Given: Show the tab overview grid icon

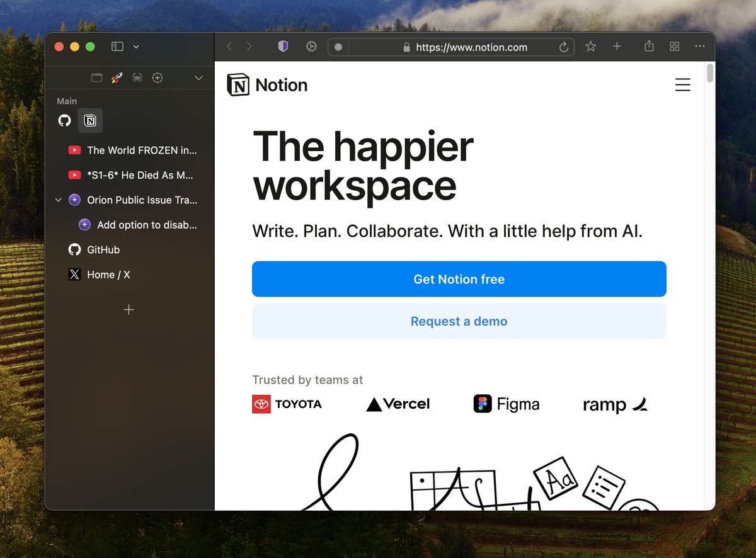Looking at the screenshot, I should 674,47.
